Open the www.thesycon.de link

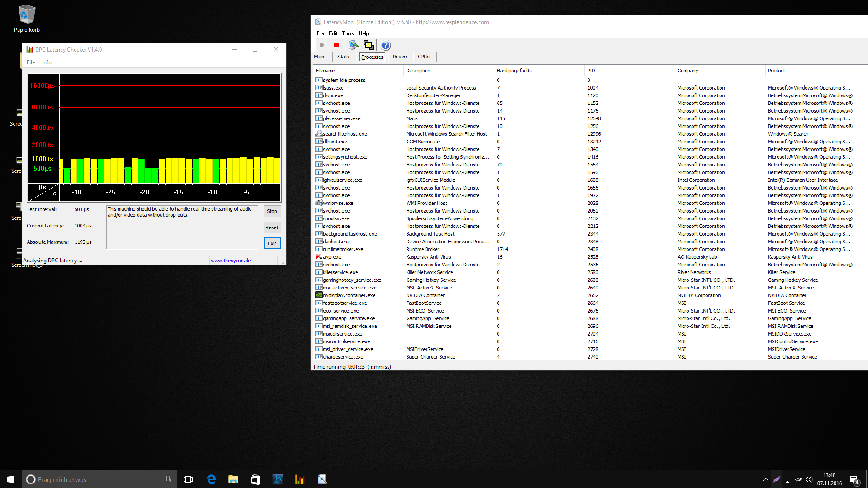pos(231,261)
